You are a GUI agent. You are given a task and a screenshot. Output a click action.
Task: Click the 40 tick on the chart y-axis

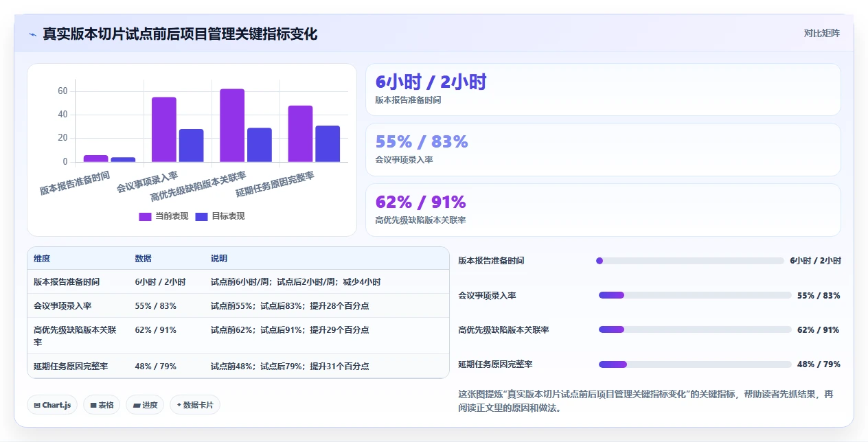pyautogui.click(x=62, y=115)
